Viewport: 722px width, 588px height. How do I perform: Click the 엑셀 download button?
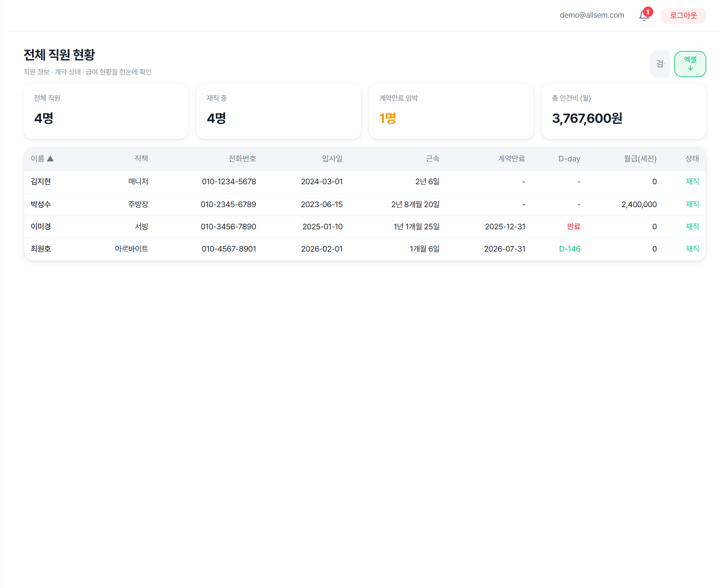pos(690,64)
